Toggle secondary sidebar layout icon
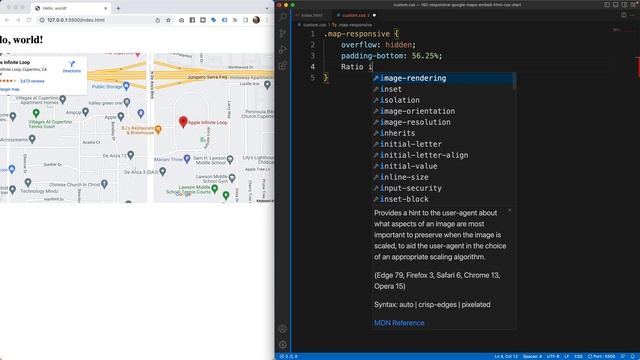 [624, 5]
